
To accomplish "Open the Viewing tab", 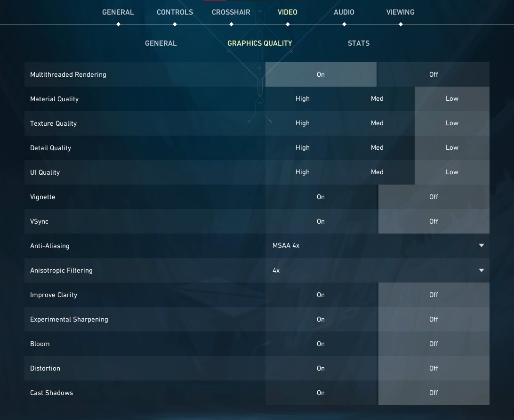I will (400, 12).
